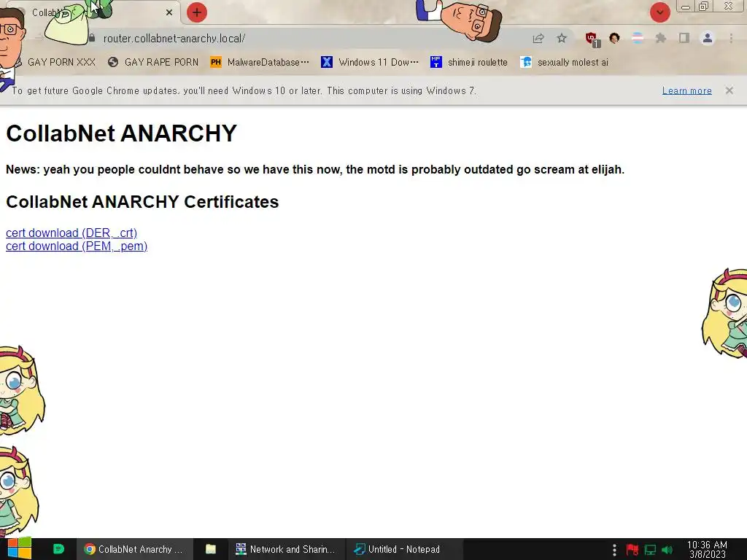
Task: Open the MalwareDatabase bookmark
Action: tap(260, 62)
